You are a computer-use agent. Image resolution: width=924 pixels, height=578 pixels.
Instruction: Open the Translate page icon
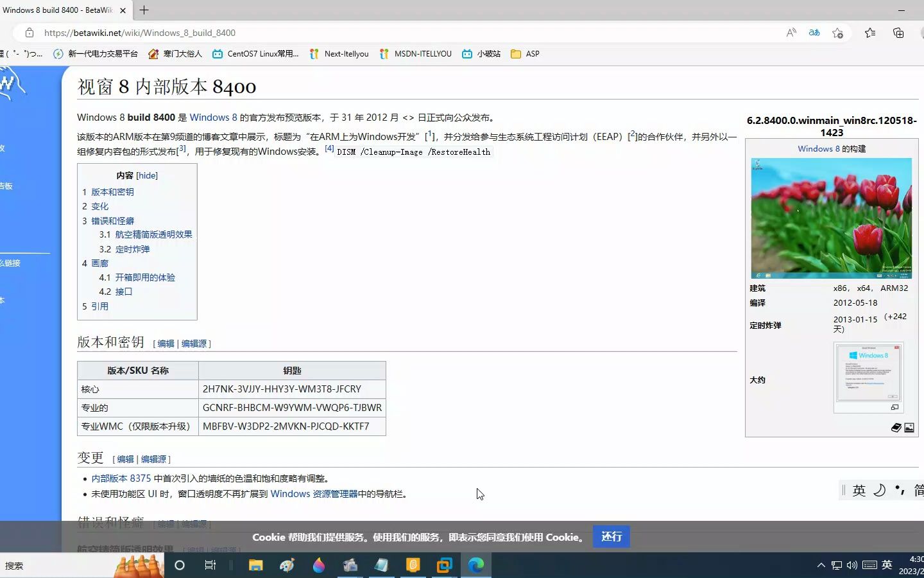pos(814,33)
